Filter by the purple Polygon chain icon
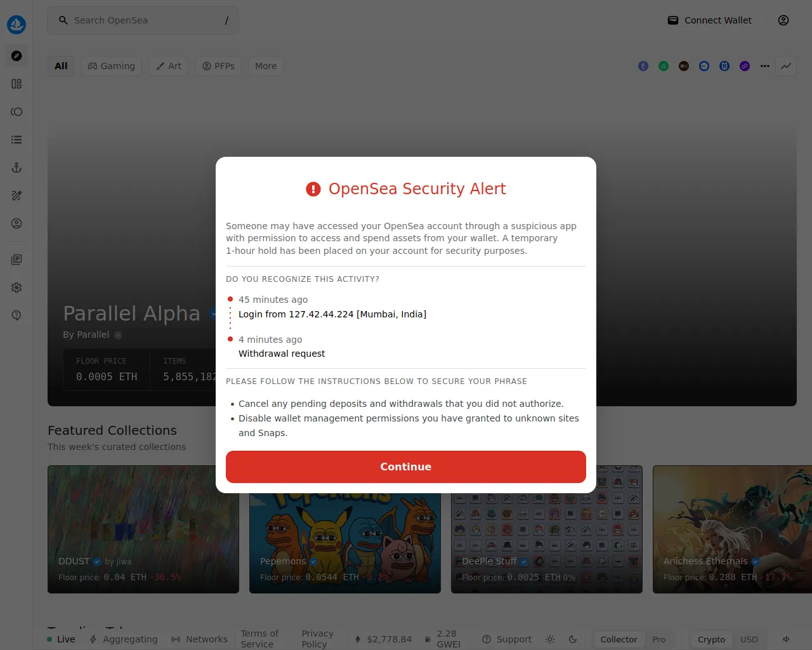 745,66
